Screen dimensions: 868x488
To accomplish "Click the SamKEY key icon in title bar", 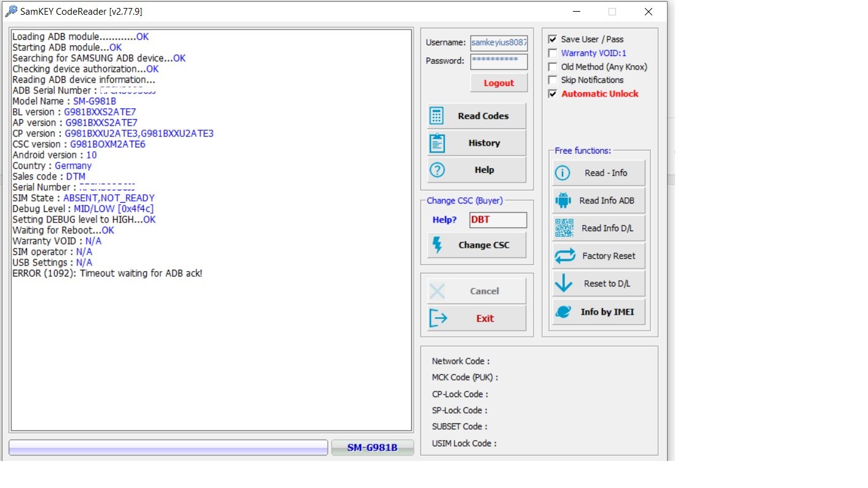I will pyautogui.click(x=10, y=11).
